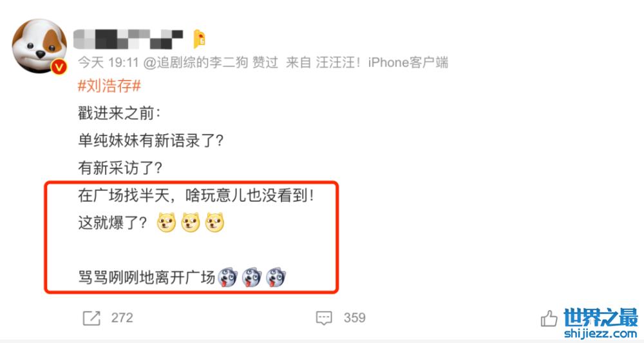This screenshot has height=343, width=644.
Task: Open the 272 reposts count
Action: (122, 317)
